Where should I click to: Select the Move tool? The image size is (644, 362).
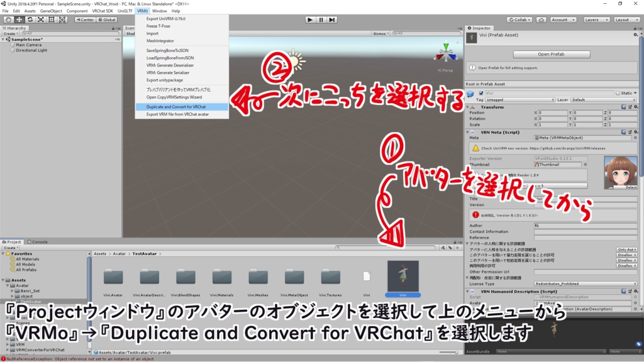19,19
